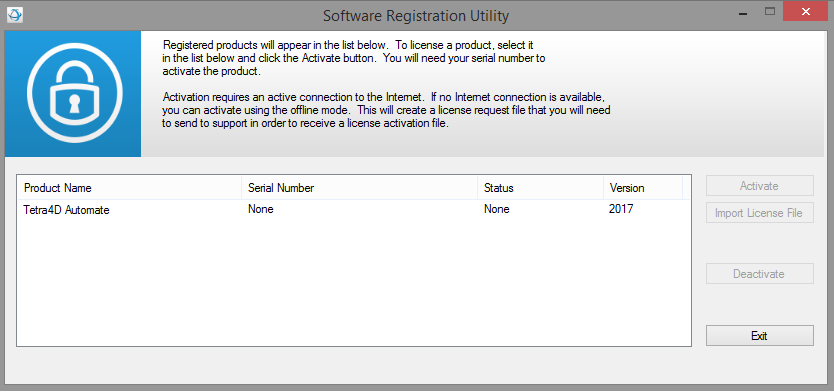834x392 pixels.
Task: Close the window with the red X
Action: point(806,12)
